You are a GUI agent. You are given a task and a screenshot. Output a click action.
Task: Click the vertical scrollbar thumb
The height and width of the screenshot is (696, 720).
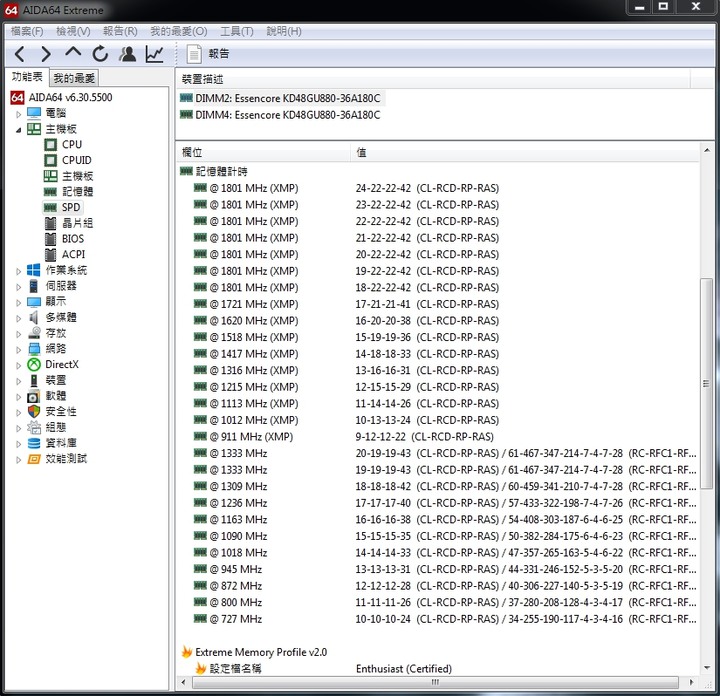[x=707, y=384]
